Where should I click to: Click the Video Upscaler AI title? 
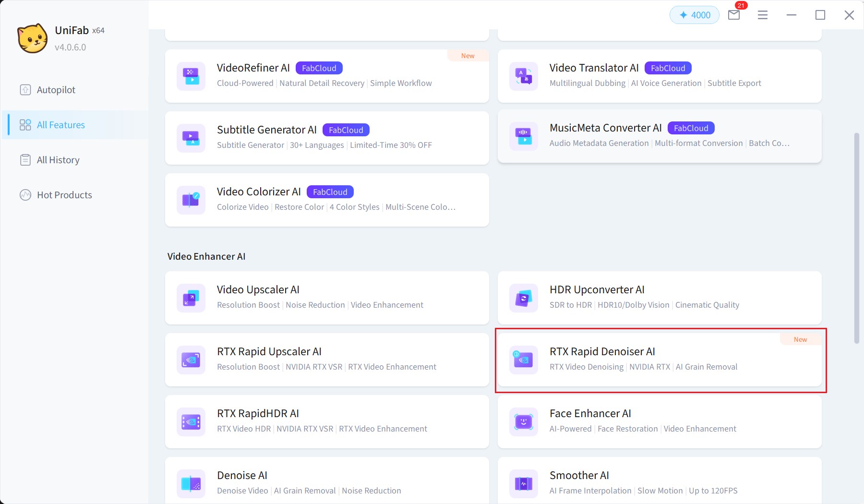coord(258,289)
